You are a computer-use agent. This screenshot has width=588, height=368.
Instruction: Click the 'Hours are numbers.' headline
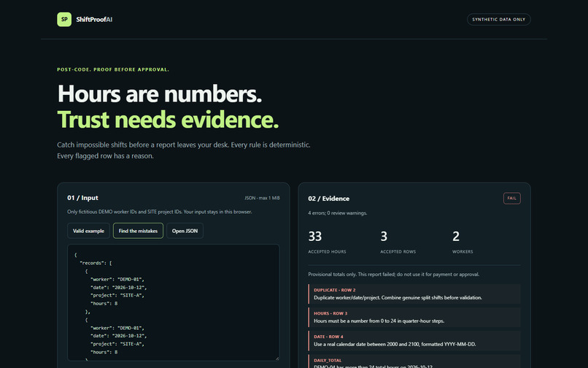159,93
